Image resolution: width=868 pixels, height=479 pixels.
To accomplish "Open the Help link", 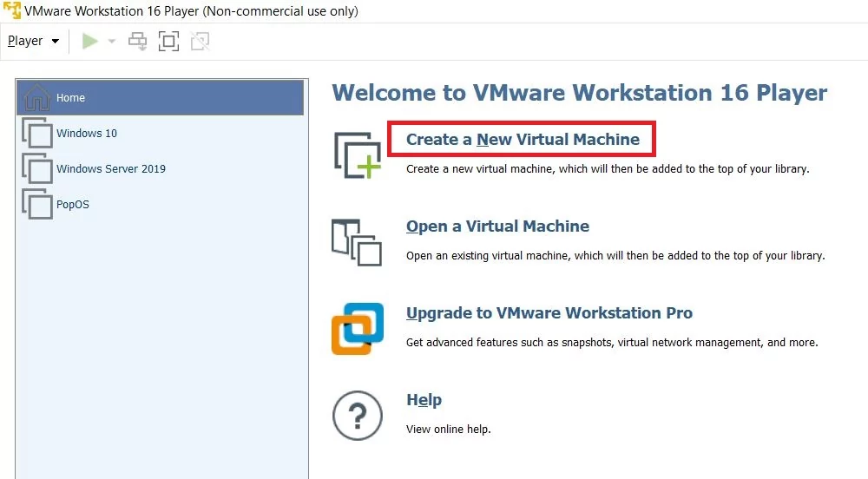I will coord(424,400).
